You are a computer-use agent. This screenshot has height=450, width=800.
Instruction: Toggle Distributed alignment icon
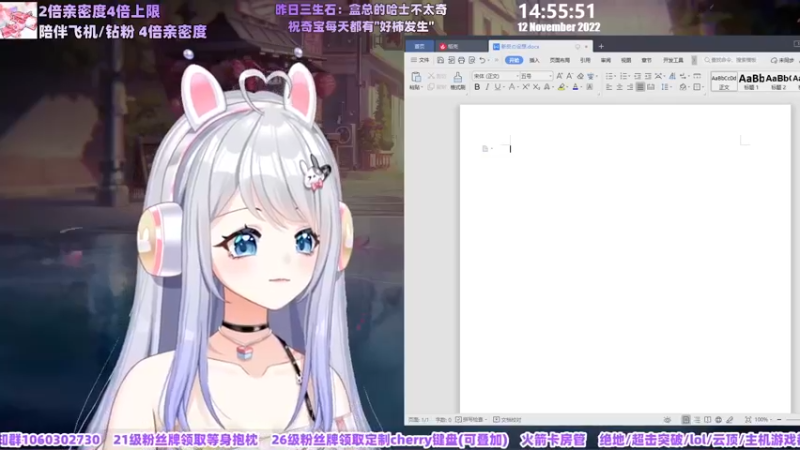651,87
